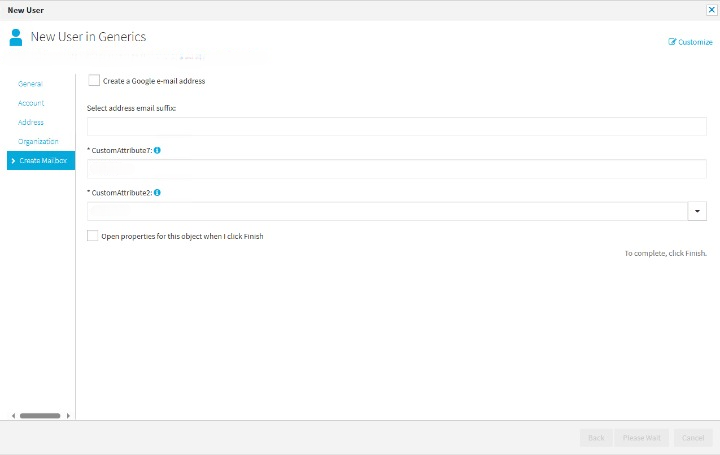The width and height of the screenshot is (720, 455).
Task: Select the Create Mailbox step
Action: point(41,161)
